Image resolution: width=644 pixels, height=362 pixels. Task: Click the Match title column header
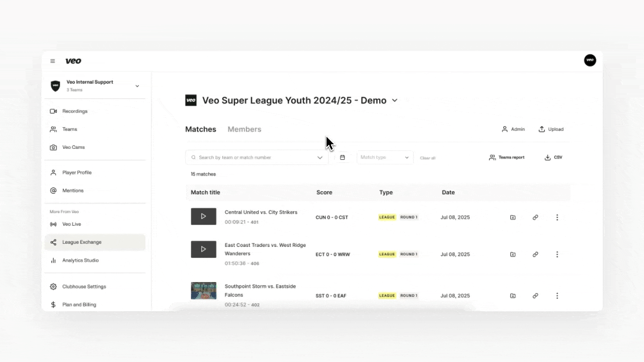pos(205,193)
